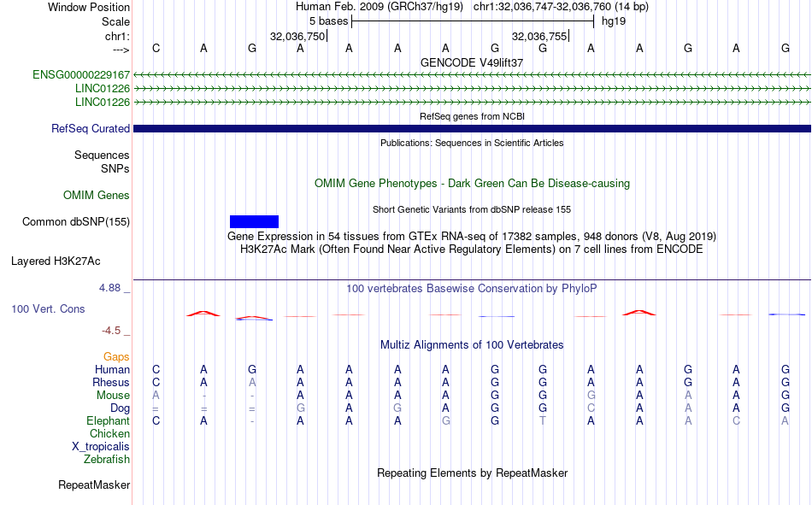Click the ---> strand direction arrow
The image size is (812, 505).
click(x=121, y=50)
